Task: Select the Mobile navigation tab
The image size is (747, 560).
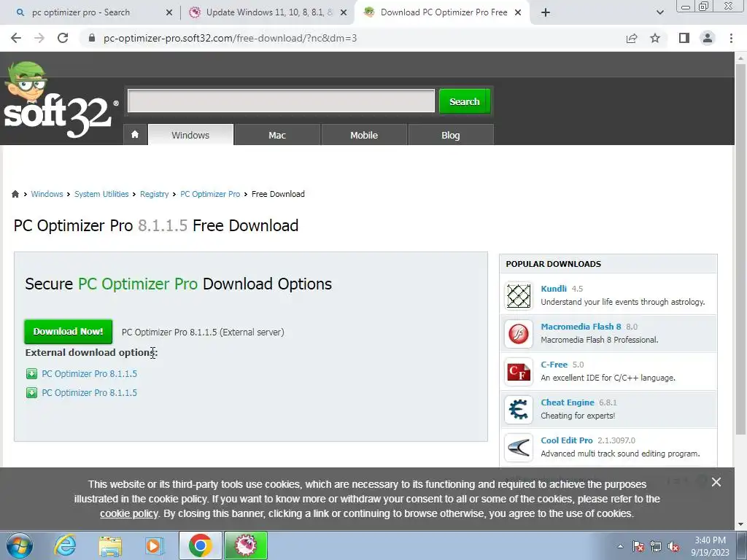Action: pos(364,135)
